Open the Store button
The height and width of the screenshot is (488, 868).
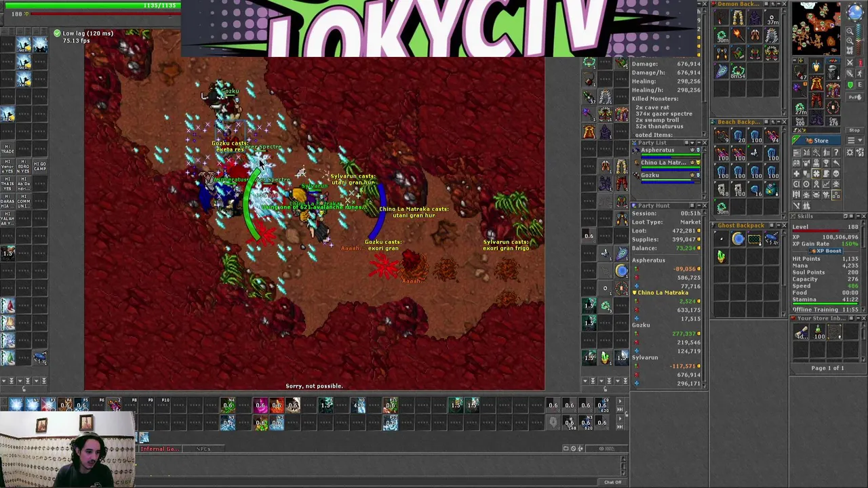pos(817,140)
